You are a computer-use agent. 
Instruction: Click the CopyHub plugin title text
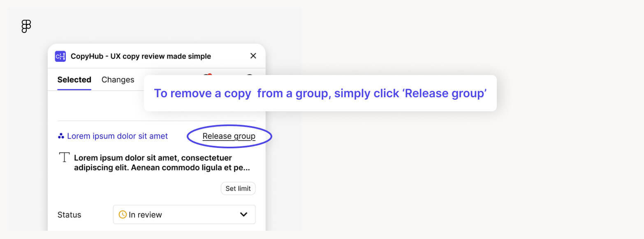(x=141, y=56)
